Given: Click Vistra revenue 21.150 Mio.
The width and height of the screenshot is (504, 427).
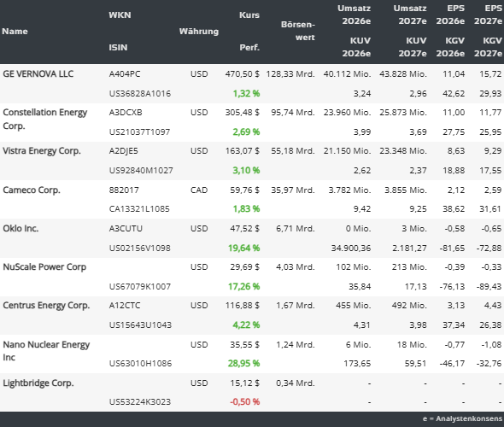Looking at the screenshot, I should 347,151.
